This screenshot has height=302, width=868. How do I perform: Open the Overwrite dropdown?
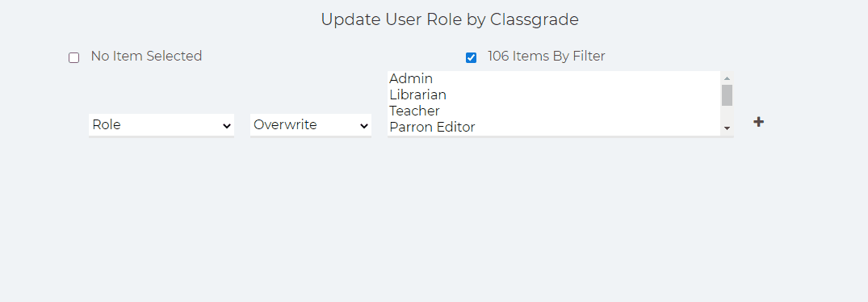(311, 125)
